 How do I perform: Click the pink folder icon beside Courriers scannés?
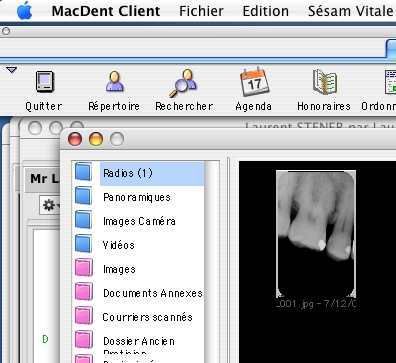pos(83,316)
